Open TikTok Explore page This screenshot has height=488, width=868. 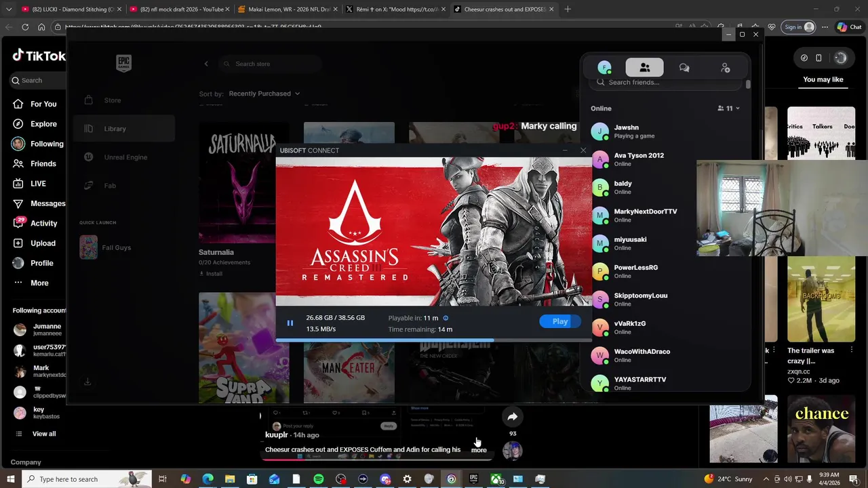coord(34,124)
